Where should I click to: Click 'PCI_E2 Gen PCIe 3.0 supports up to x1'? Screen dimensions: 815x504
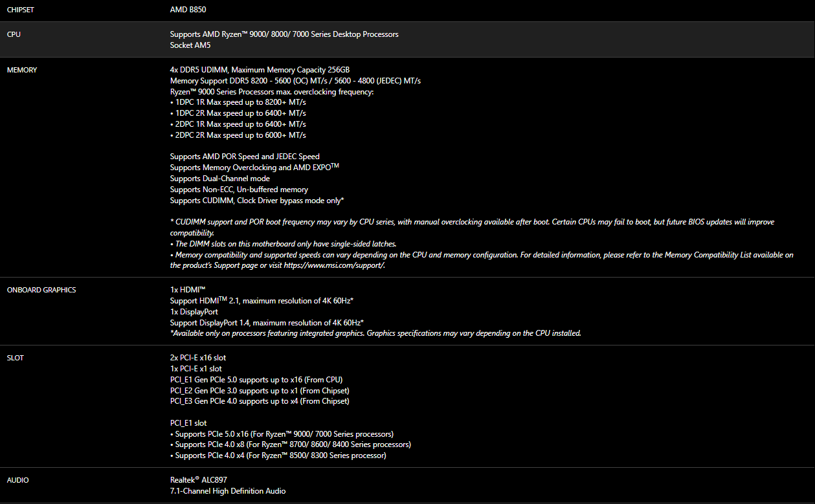pyautogui.click(x=260, y=391)
